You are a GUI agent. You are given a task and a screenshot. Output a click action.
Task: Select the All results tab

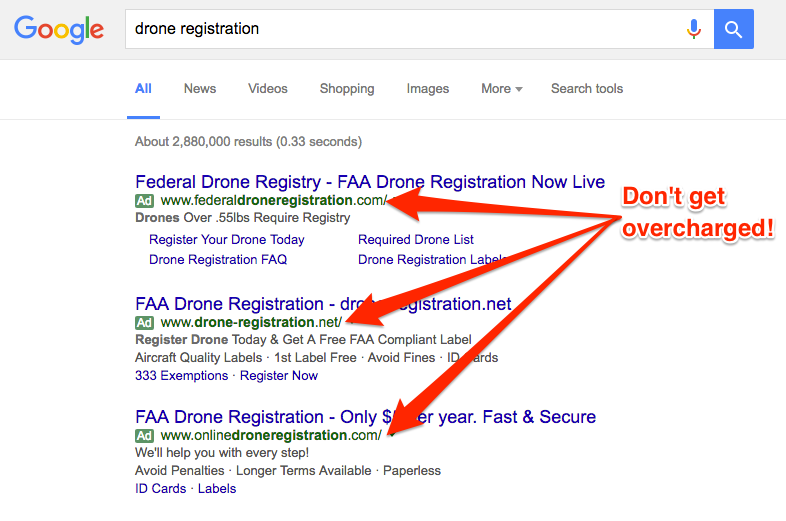tap(143, 89)
